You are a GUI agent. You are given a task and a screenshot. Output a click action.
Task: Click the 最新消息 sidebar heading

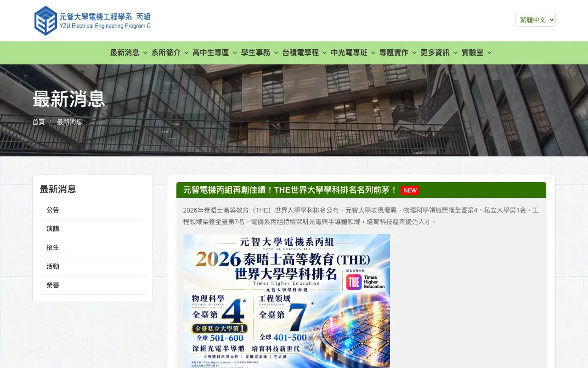coord(58,189)
